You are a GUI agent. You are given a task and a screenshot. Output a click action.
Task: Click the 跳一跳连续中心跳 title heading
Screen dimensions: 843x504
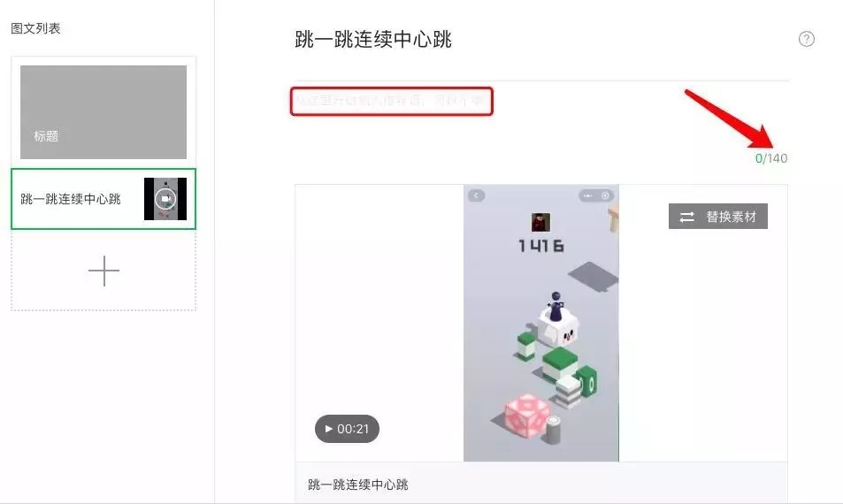pyautogui.click(x=373, y=40)
